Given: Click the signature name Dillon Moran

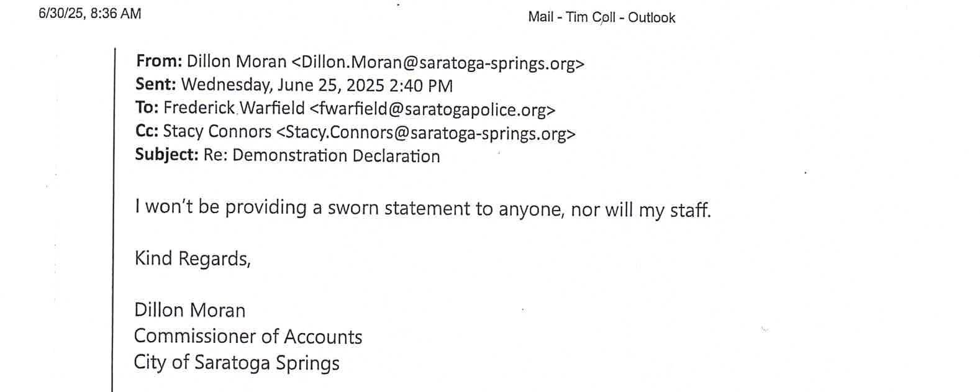Looking at the screenshot, I should [x=189, y=310].
